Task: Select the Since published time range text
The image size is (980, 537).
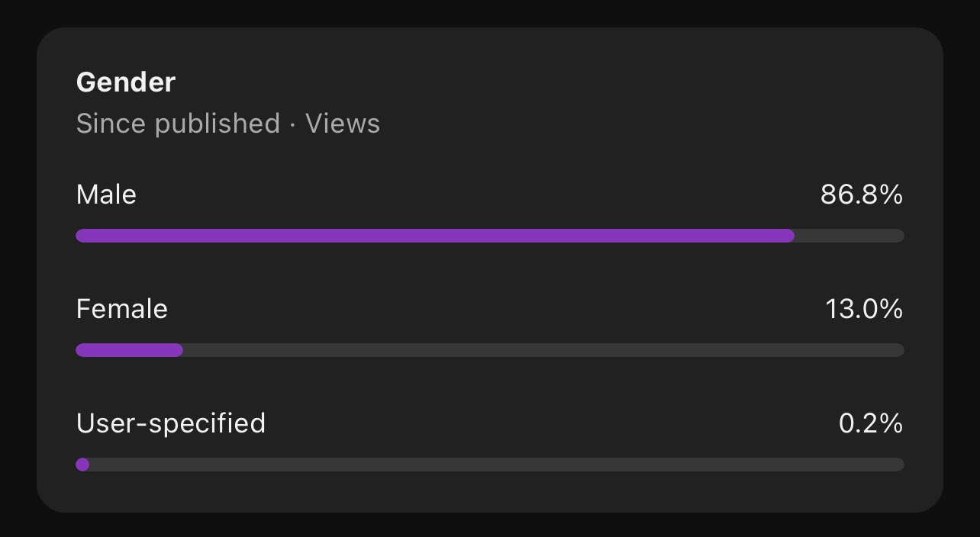Action: coord(178,124)
